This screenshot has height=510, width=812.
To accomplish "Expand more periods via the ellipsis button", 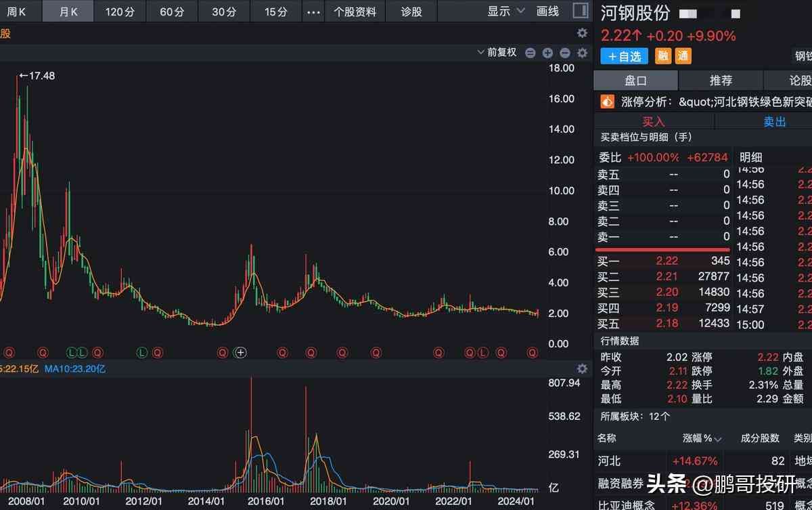I will (313, 12).
